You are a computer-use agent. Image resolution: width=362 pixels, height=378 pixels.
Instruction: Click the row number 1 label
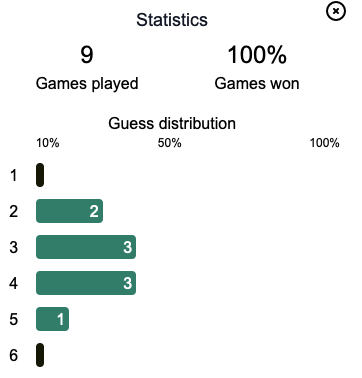[13, 175]
